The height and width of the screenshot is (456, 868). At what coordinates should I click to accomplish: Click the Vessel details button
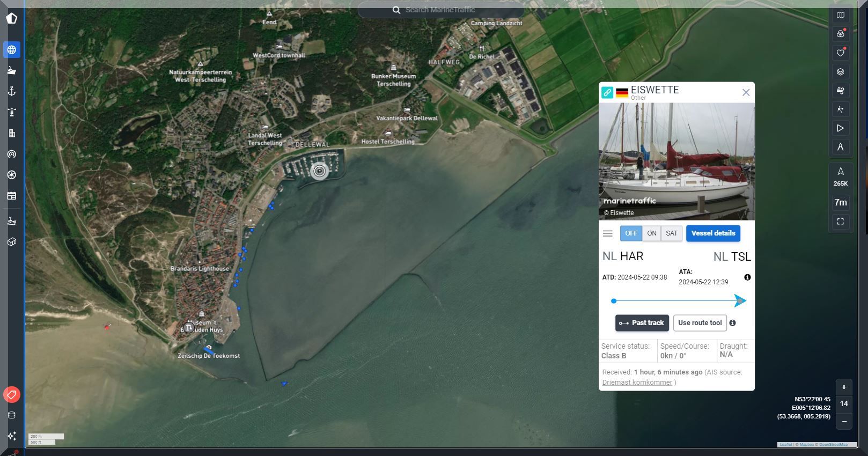tap(713, 233)
